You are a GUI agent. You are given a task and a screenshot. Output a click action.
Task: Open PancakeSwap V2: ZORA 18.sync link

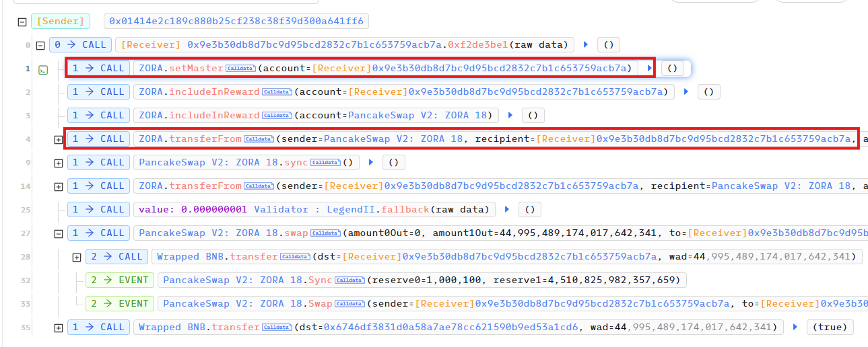point(223,162)
